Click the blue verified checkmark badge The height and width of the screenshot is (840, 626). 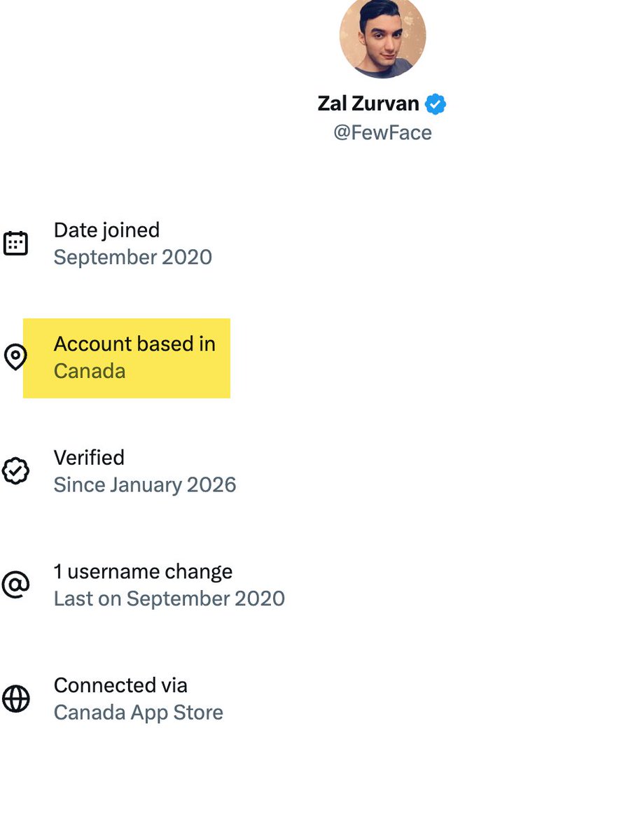click(436, 104)
